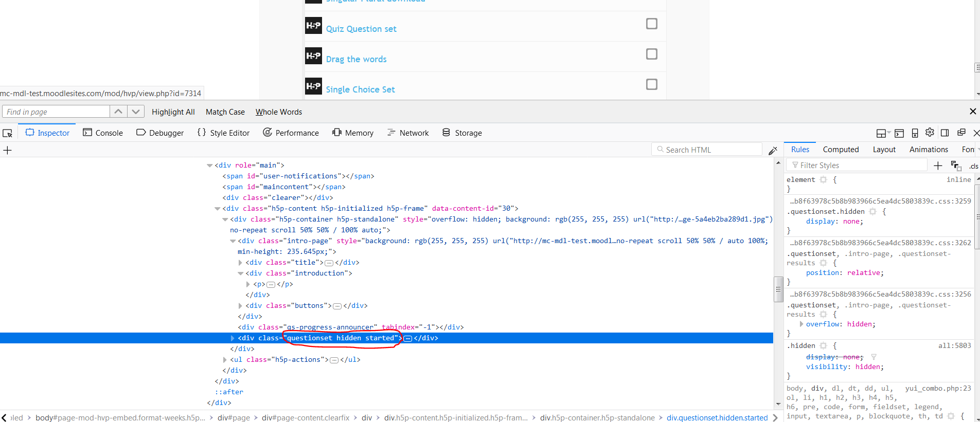Check the Quiz Question set checkbox

(651, 24)
